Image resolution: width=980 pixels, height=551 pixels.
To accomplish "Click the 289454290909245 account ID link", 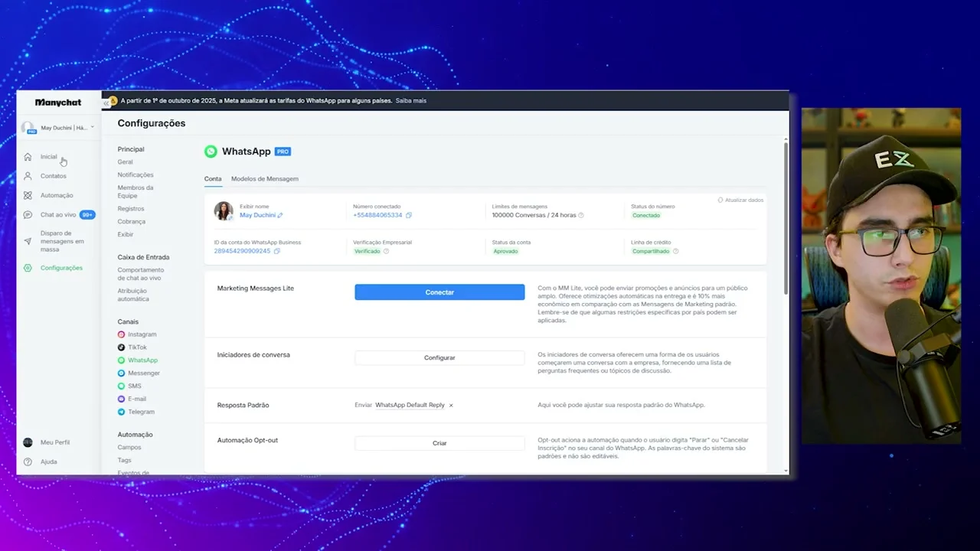I will click(x=242, y=251).
